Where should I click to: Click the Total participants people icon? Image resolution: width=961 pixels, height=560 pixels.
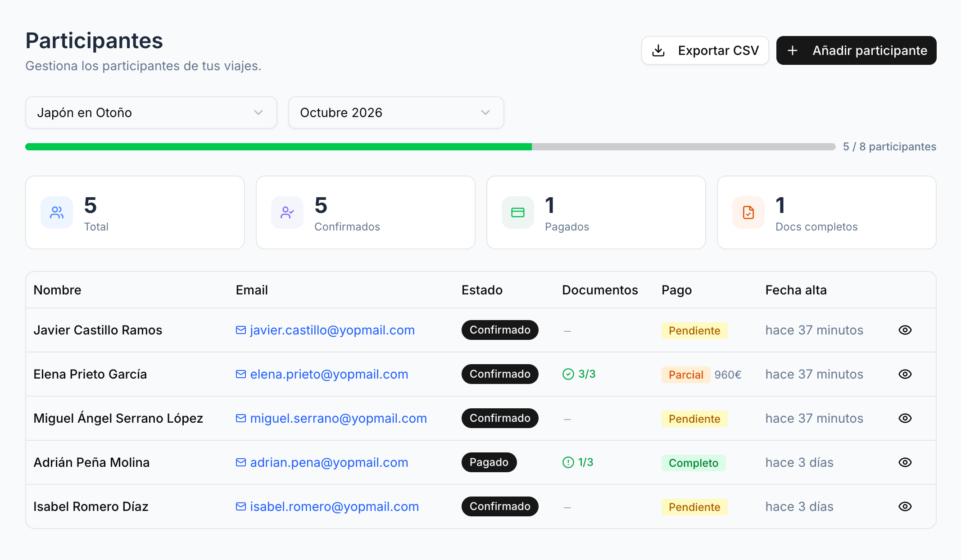57,212
